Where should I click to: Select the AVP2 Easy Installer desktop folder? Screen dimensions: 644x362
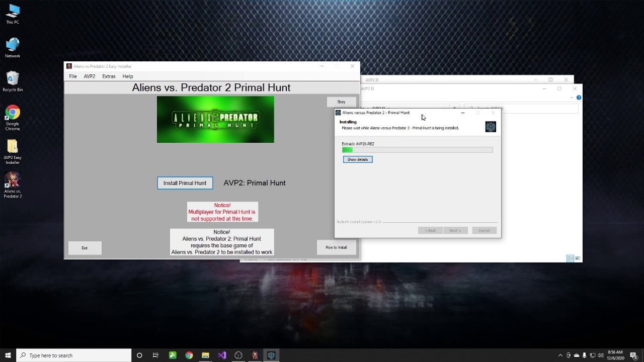(13, 152)
